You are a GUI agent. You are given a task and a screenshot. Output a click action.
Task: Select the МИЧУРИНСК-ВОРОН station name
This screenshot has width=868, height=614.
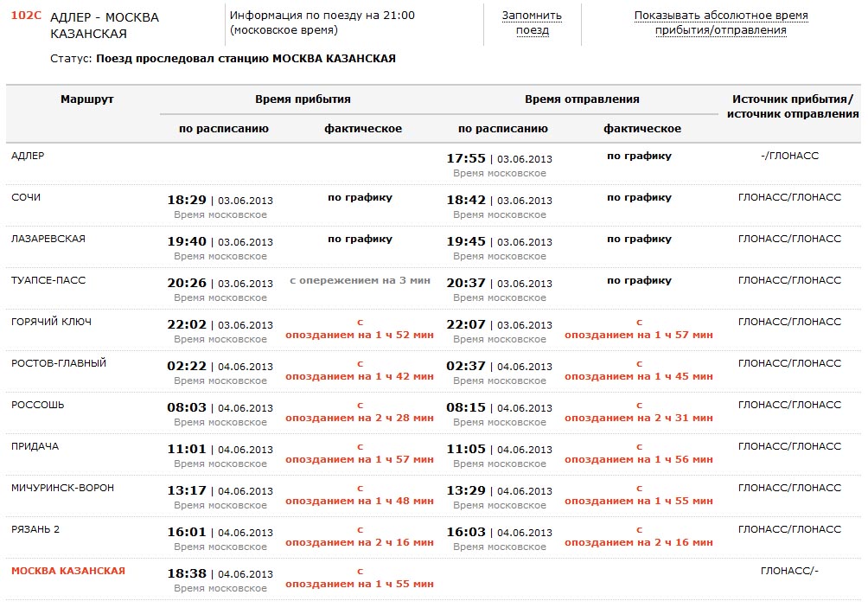click(x=62, y=488)
